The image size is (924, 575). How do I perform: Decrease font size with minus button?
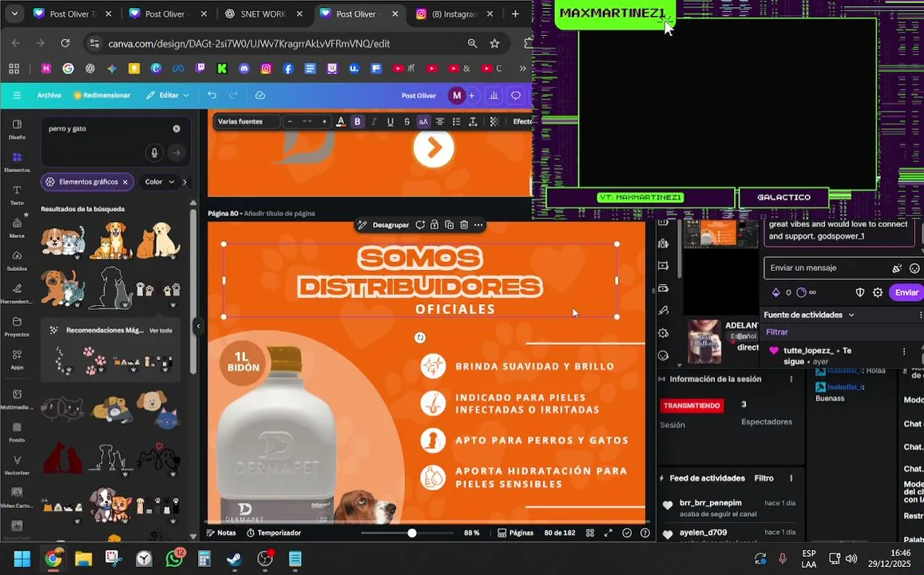289,122
